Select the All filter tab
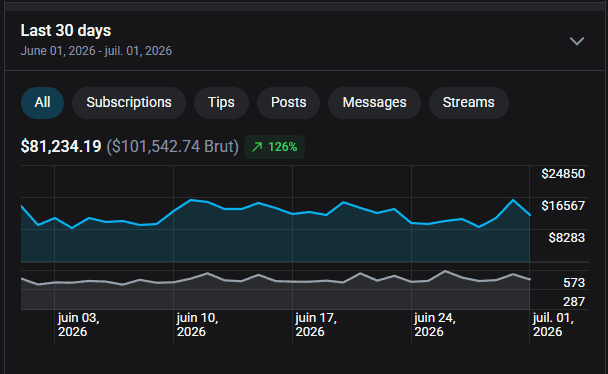This screenshot has height=374, width=608. pos(42,103)
